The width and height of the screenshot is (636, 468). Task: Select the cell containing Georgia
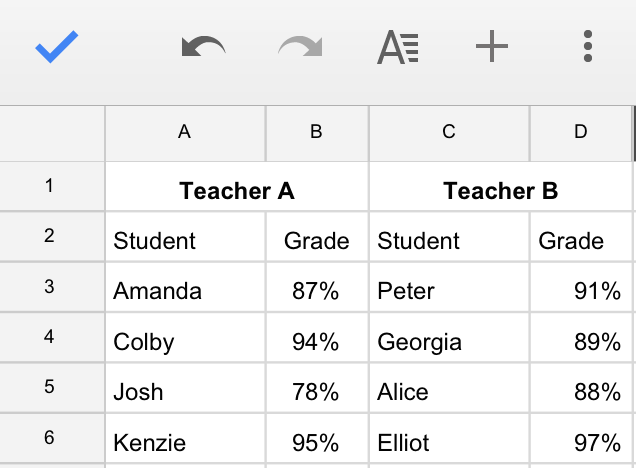click(x=449, y=337)
